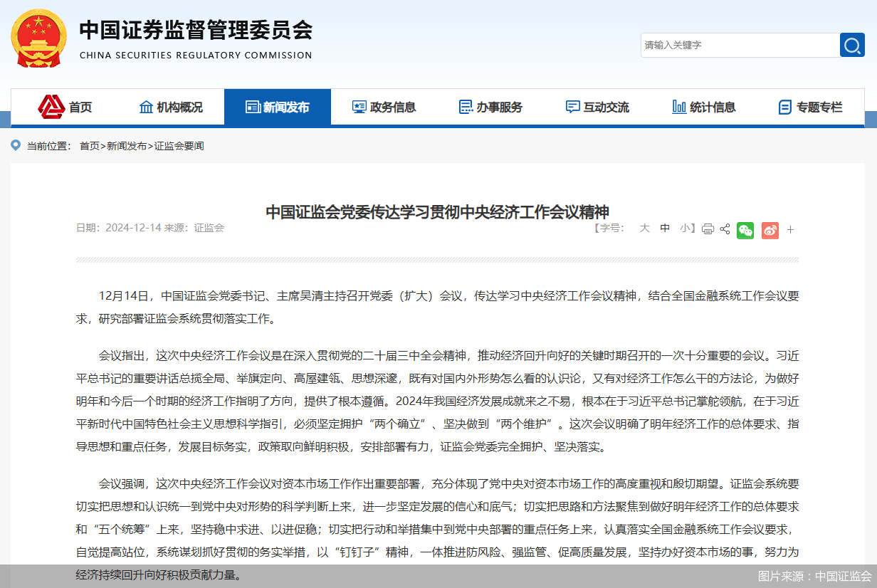Set font size to 中
877x588 pixels.
tap(665, 228)
